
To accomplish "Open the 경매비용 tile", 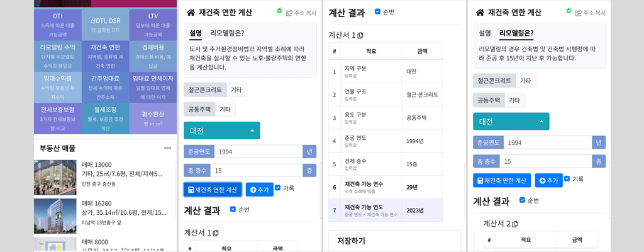I will (x=153, y=56).
